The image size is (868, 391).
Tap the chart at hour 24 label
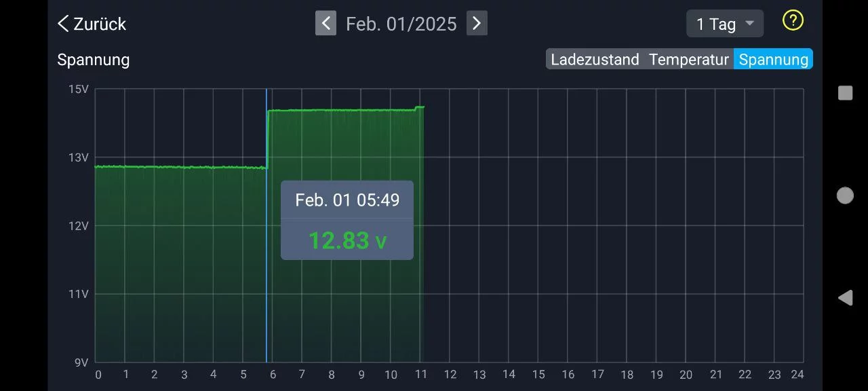click(x=797, y=375)
